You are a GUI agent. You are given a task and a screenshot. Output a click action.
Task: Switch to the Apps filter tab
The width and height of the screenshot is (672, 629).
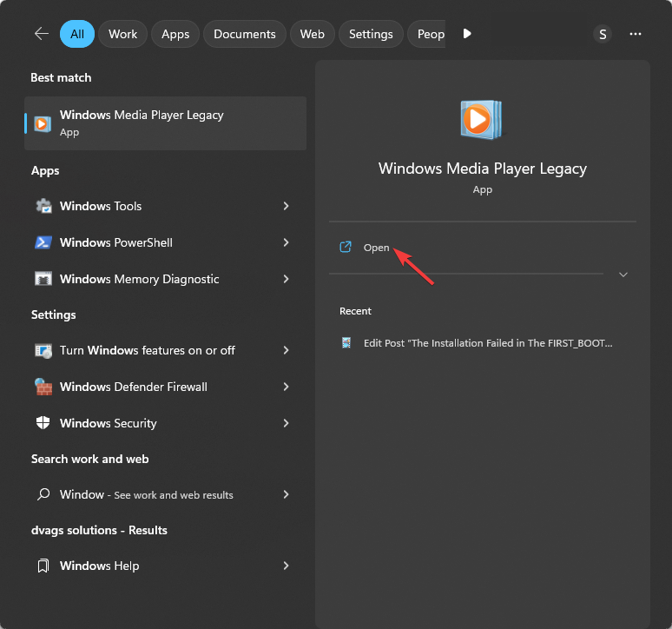tap(175, 34)
